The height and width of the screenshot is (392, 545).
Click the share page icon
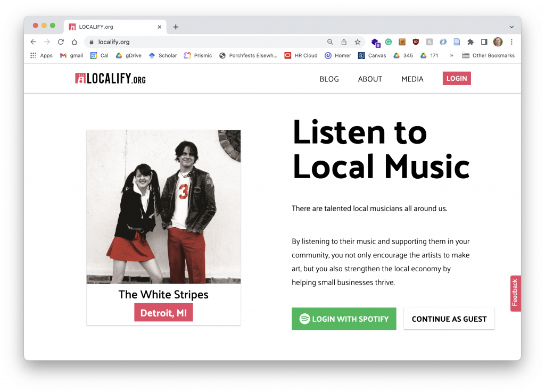tap(344, 42)
